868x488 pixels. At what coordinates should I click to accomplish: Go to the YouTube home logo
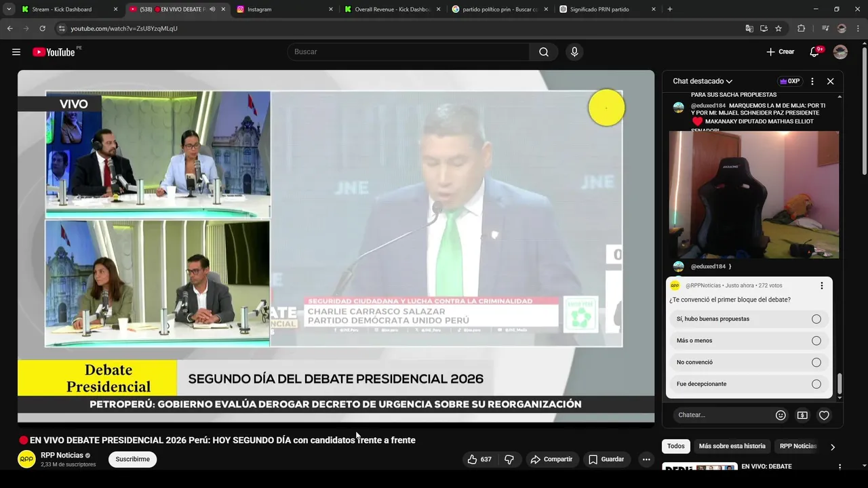coord(54,52)
